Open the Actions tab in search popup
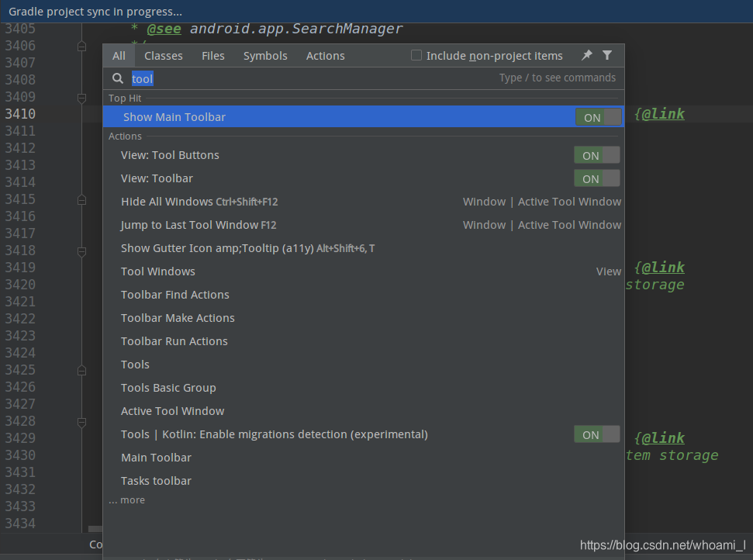The height and width of the screenshot is (560, 753). 325,55
